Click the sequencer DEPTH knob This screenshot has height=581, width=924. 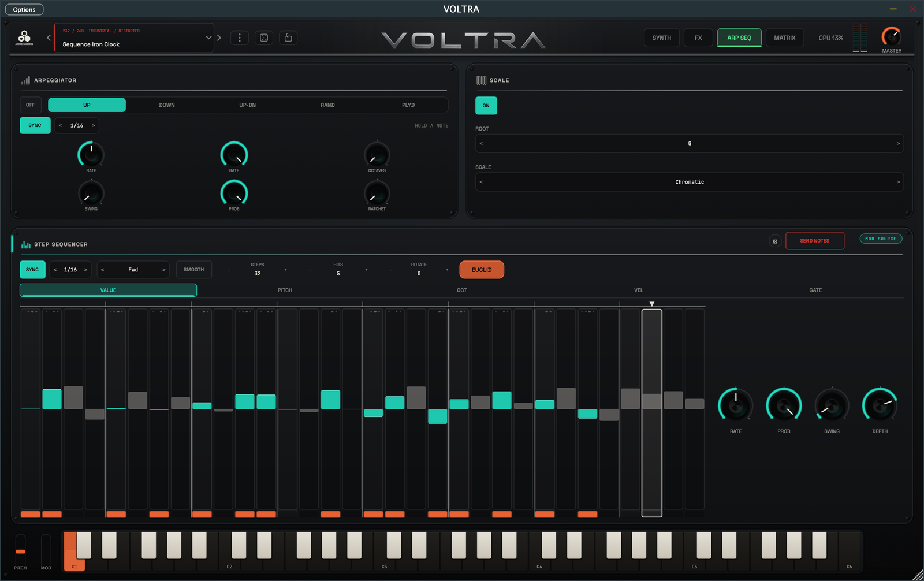point(880,405)
